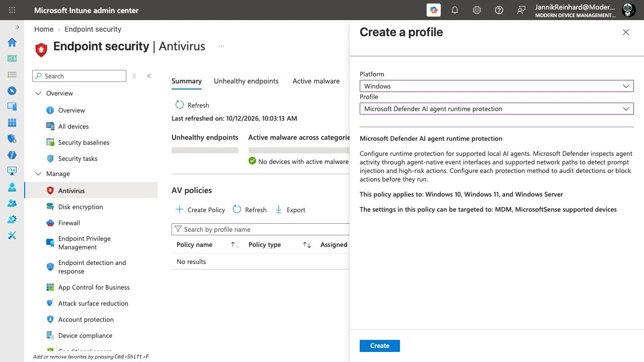This screenshot has width=644, height=362.
Task: Switch to the Summary tab
Action: pyautogui.click(x=187, y=81)
